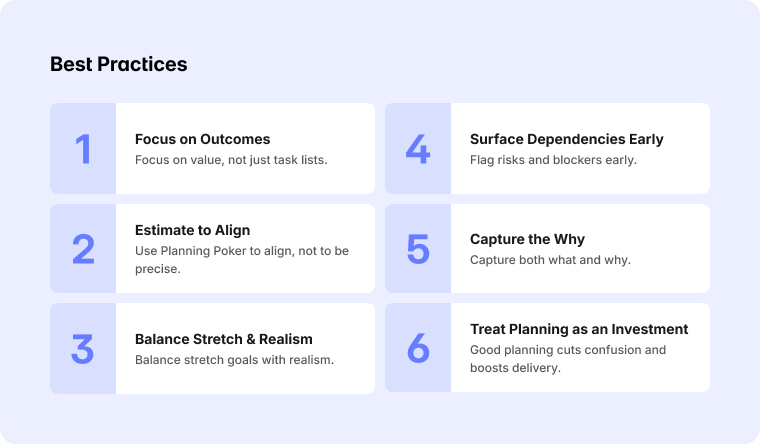Select 'Good planning cuts confusion' description
Screen dimensions: 760x444
click(568, 359)
